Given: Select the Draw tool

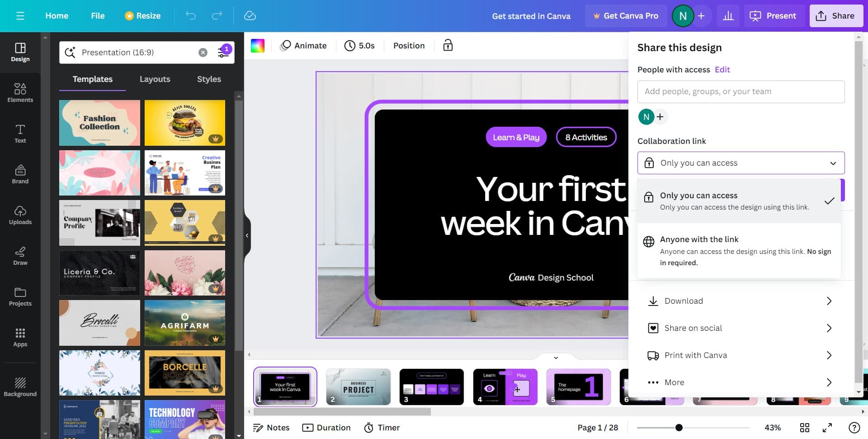Looking at the screenshot, I should (20, 256).
